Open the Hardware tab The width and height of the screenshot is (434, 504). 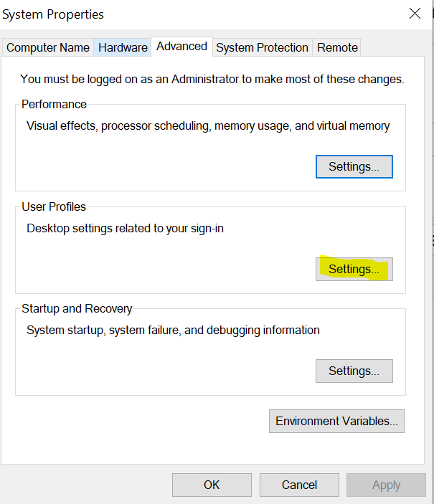click(123, 47)
